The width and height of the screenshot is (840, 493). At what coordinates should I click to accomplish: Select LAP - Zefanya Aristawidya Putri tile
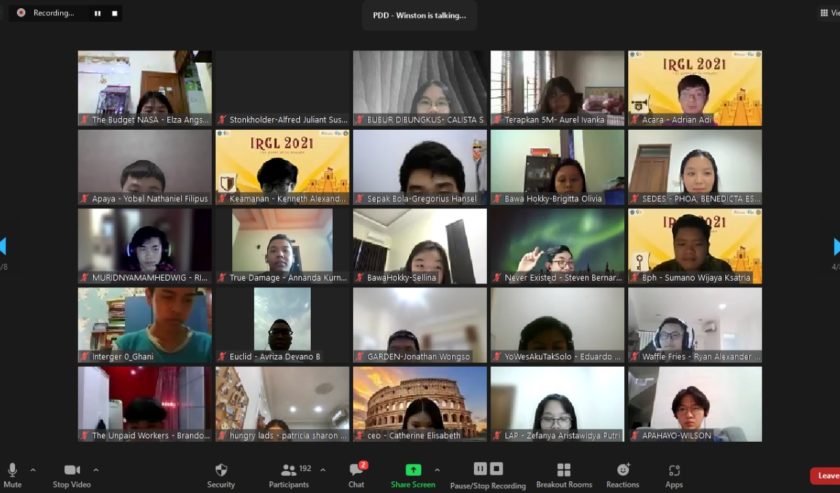click(x=557, y=404)
